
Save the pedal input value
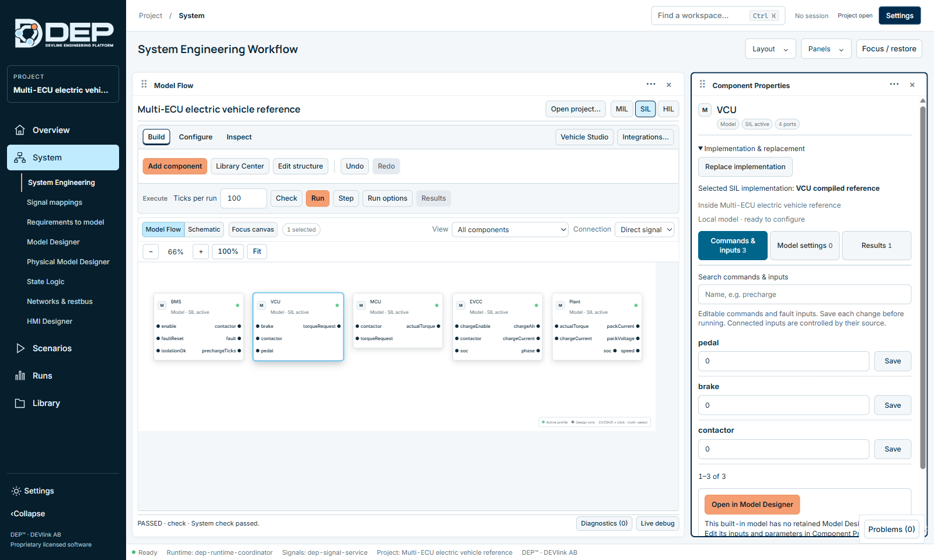(x=893, y=361)
